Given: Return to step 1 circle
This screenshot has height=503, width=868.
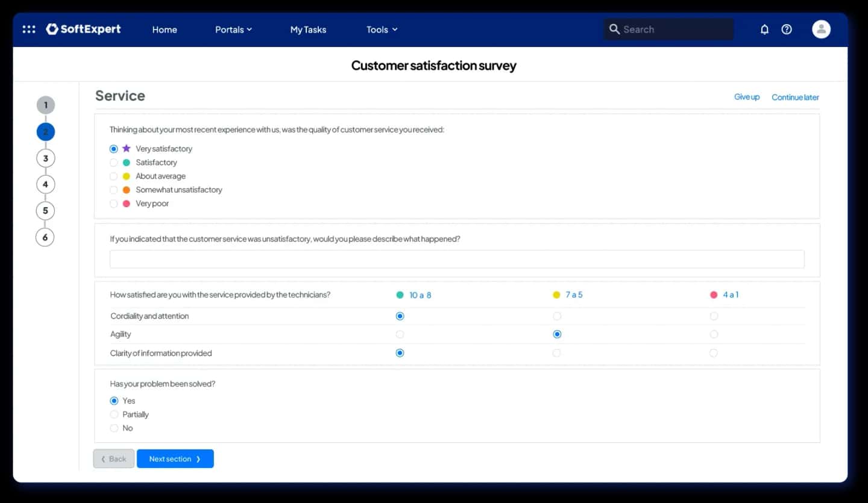Looking at the screenshot, I should 45,105.
